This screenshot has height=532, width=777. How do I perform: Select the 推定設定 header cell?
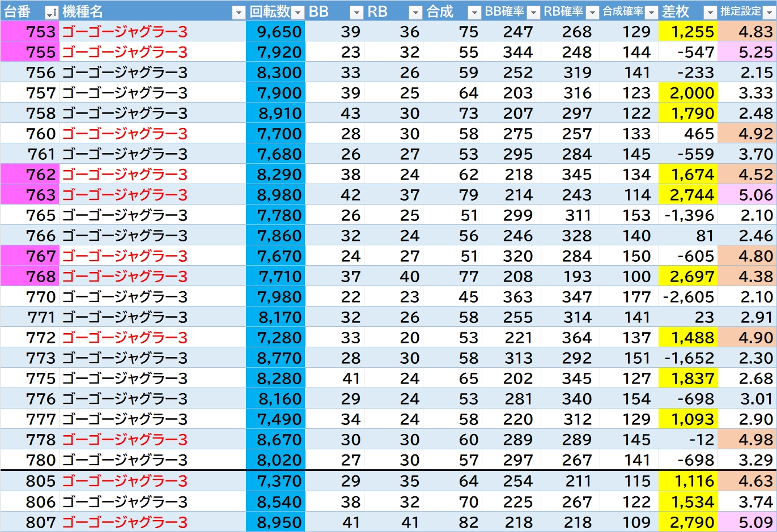(747, 11)
